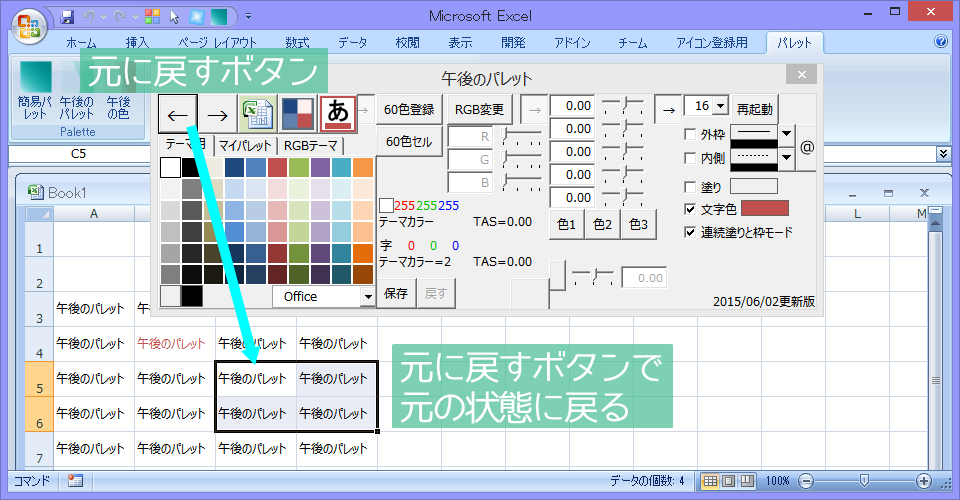Click select-all corner of the worksheet

click(39, 214)
